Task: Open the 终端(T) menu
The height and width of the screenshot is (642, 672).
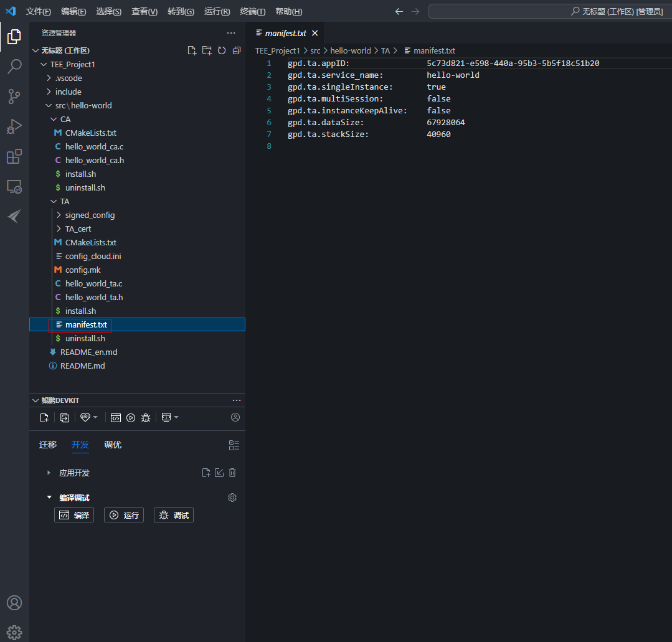Action: click(x=252, y=12)
